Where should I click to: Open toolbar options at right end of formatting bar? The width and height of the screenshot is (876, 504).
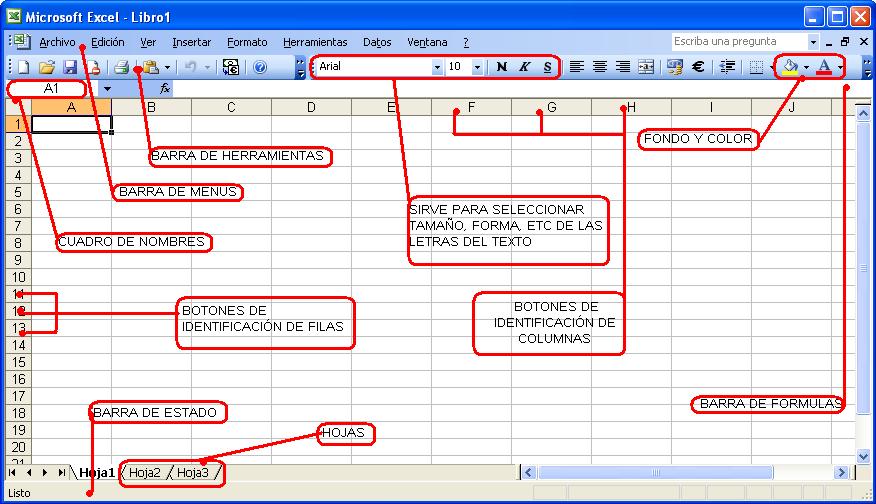pyautogui.click(x=867, y=68)
